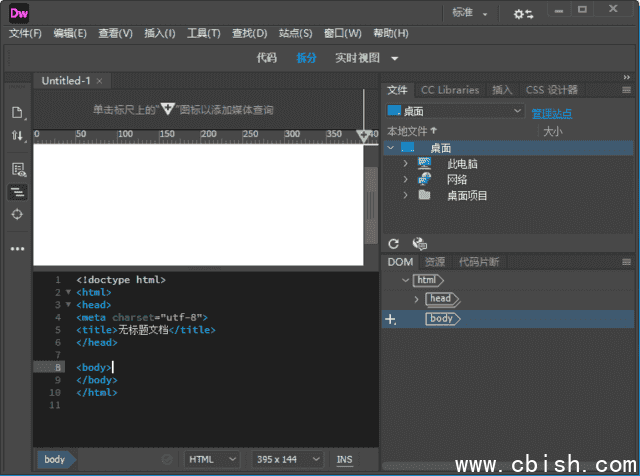Open the 窗口(W) menu
640x476 pixels.
342,33
